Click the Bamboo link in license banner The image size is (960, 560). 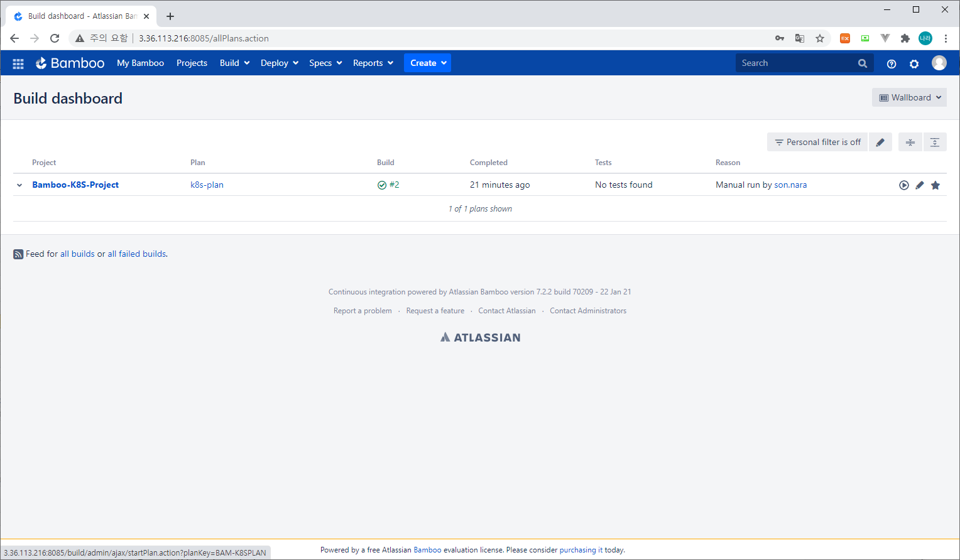pos(427,550)
